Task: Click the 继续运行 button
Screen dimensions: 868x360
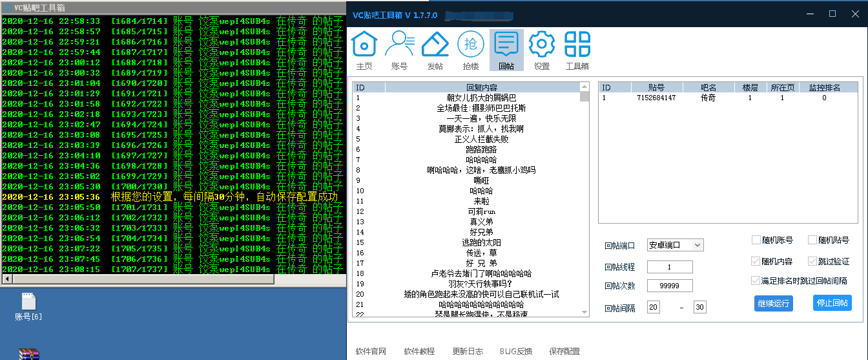Action: click(773, 303)
